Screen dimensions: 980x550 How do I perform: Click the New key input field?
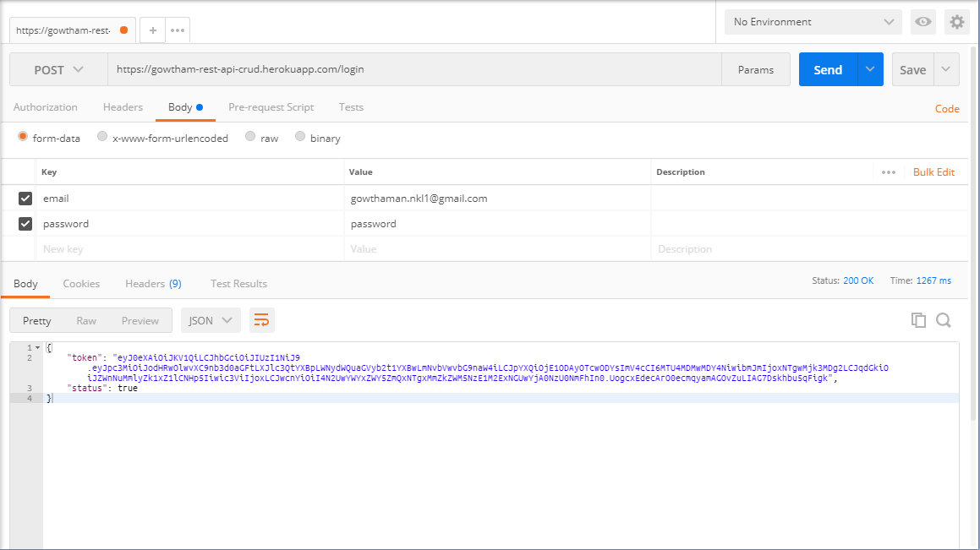(189, 249)
